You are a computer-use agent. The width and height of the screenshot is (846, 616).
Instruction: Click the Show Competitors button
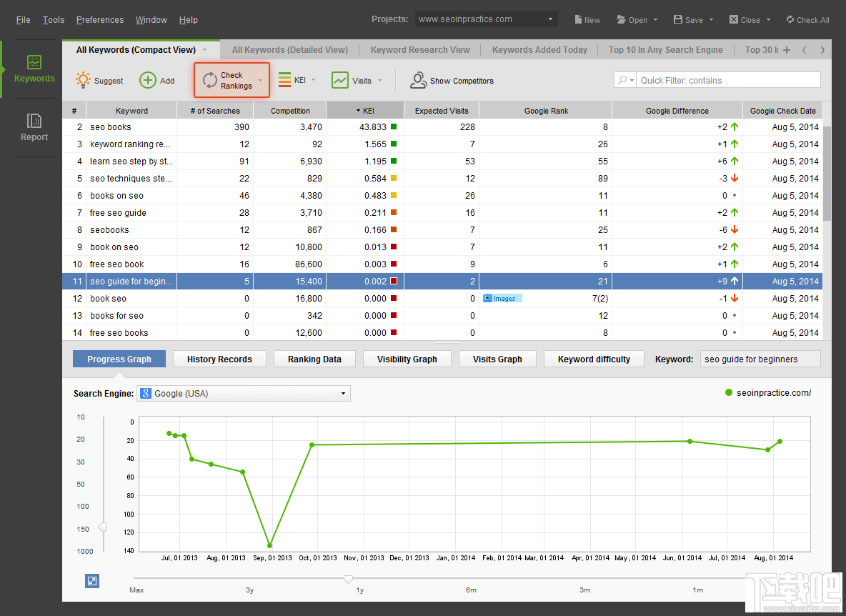click(x=452, y=80)
